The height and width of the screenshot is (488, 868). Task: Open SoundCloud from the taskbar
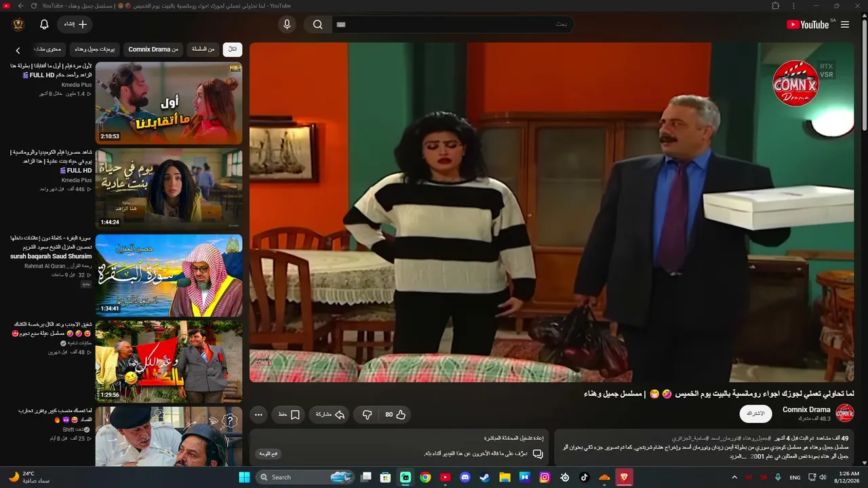[604, 477]
